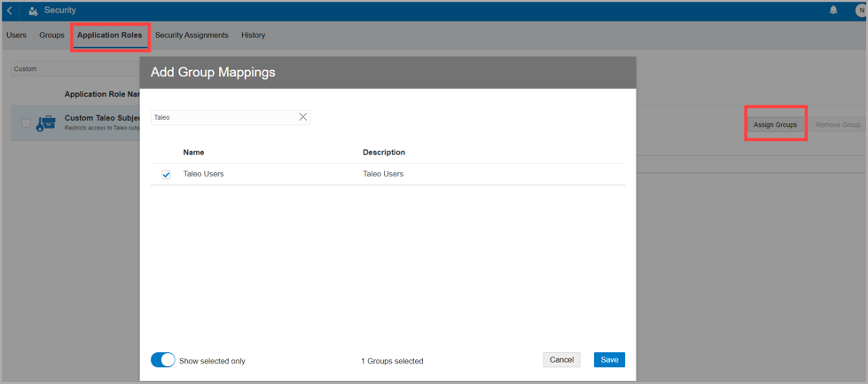Clear the Taleo search text
The image size is (868, 384).
[x=303, y=117]
